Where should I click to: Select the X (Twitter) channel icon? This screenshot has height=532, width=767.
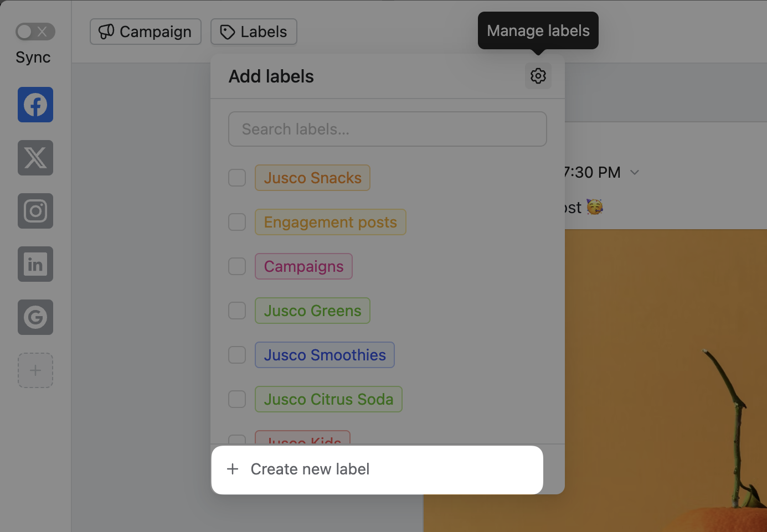coord(35,158)
